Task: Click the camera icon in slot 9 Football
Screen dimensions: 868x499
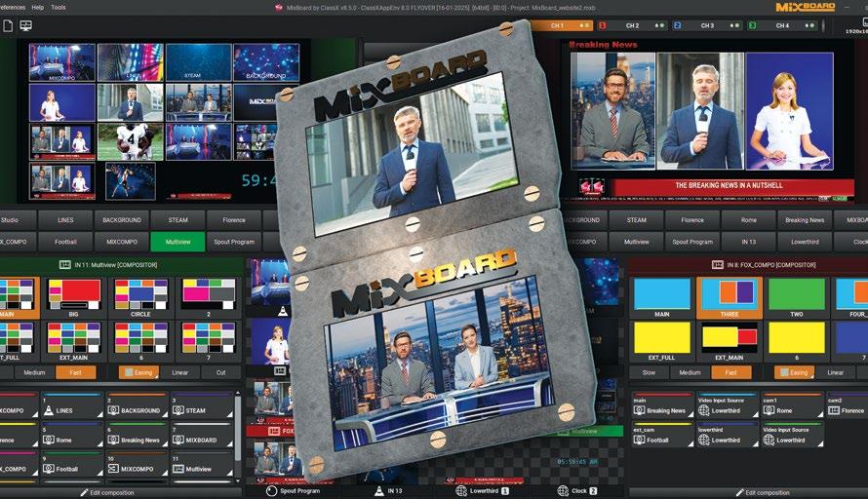Action: [49, 469]
